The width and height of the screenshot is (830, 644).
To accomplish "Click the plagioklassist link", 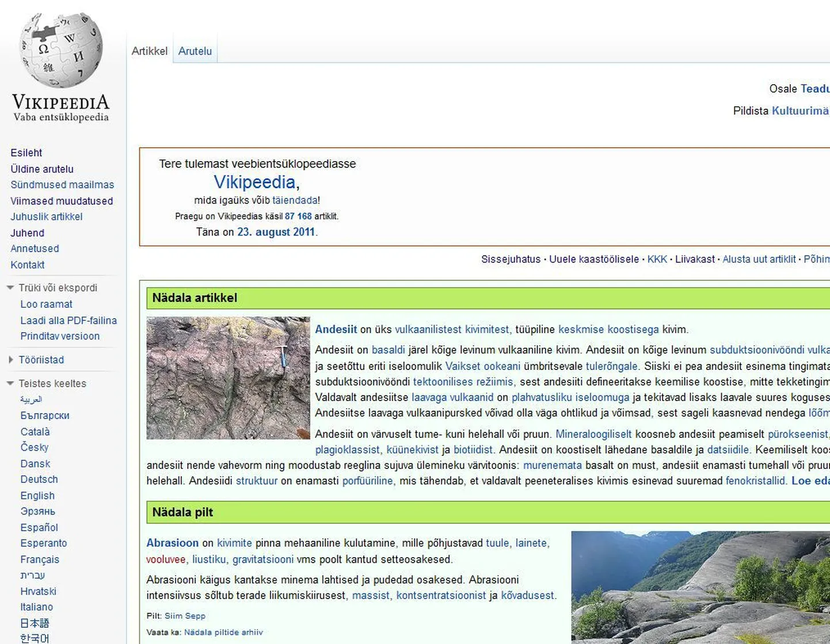I will coord(348,449).
